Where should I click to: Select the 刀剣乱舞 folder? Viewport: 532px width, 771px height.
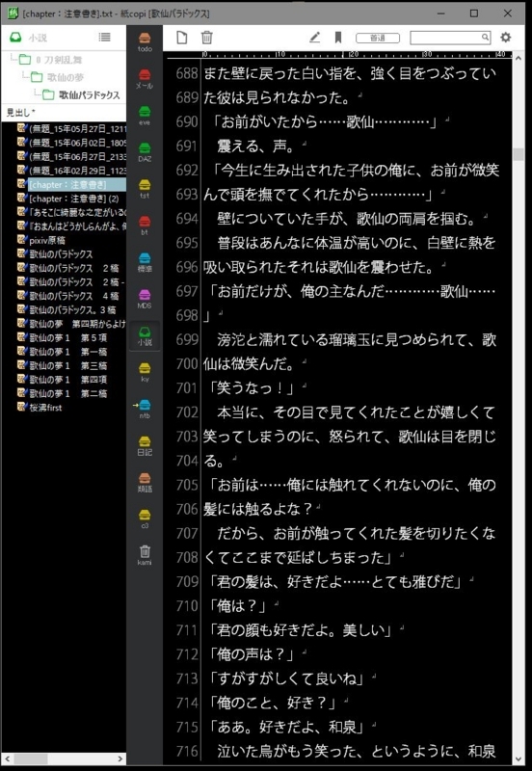pos(52,60)
